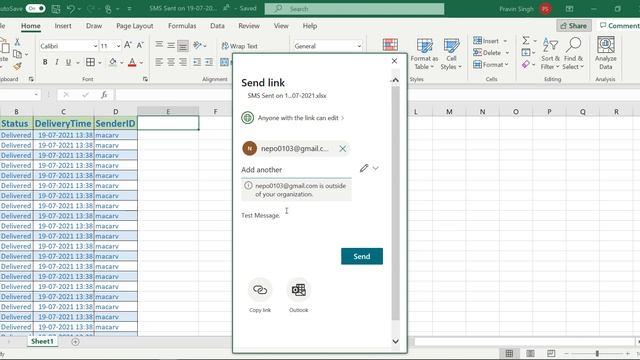Screen dimensions: 640x360
Task: Switch to Normal view in status bar
Action: (x=509, y=353)
